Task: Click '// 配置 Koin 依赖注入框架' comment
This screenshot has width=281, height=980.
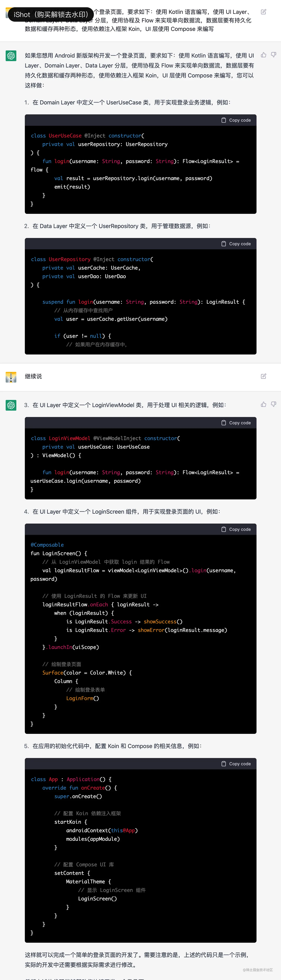Action: point(88,813)
